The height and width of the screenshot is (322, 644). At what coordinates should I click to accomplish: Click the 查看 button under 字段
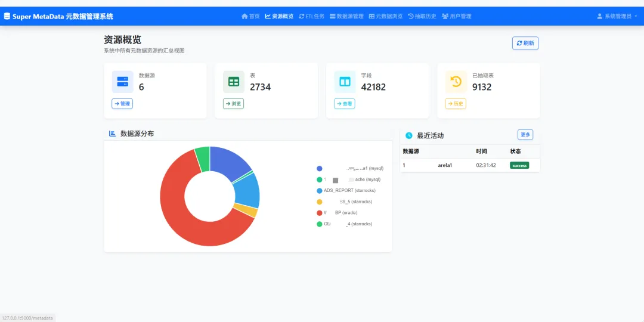pyautogui.click(x=345, y=104)
